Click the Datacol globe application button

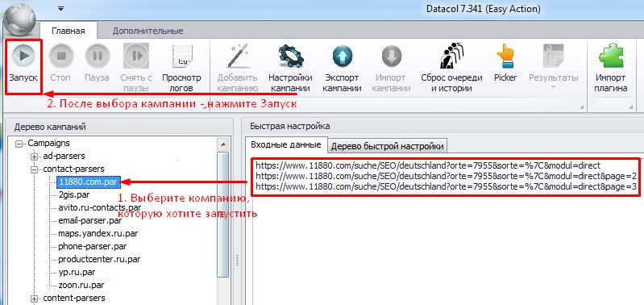[19, 20]
